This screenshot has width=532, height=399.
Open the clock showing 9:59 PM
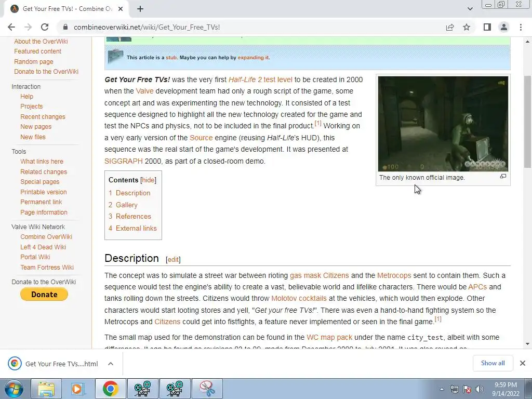(506, 389)
